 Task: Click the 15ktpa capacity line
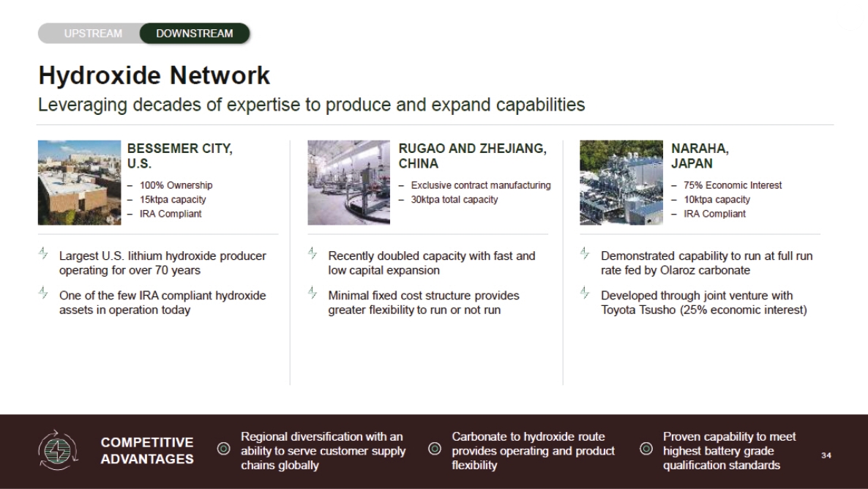point(173,199)
